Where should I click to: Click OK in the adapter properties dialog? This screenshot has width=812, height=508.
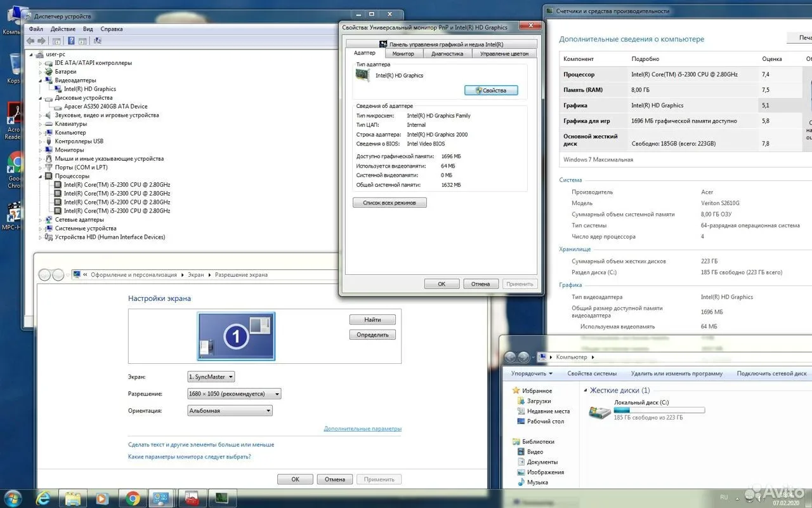click(442, 284)
